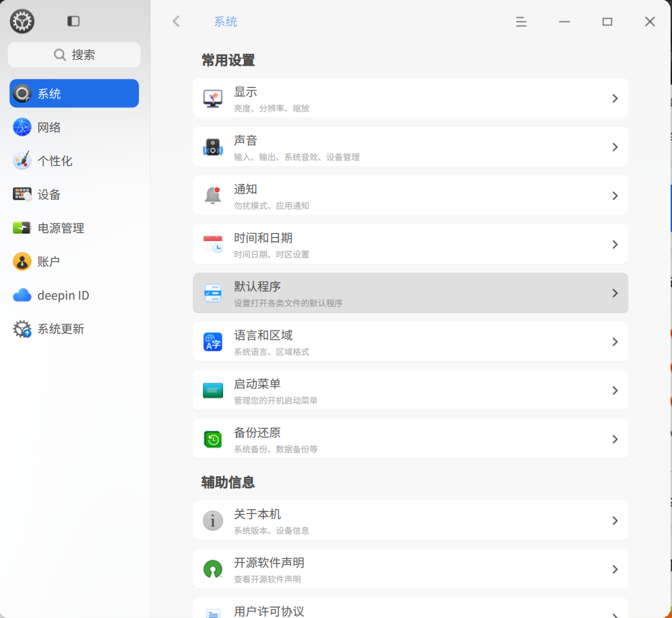Expand the Default Programs row chevron
The image size is (672, 618).
(615, 293)
